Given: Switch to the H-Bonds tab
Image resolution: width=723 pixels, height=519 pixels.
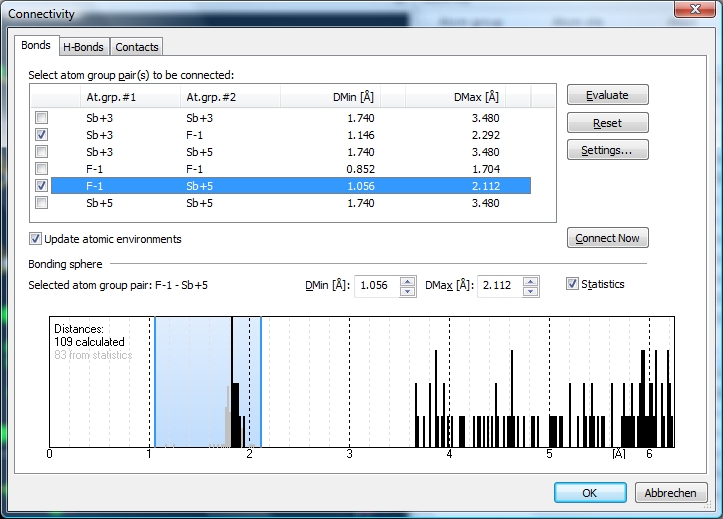Looking at the screenshot, I should coord(84,47).
